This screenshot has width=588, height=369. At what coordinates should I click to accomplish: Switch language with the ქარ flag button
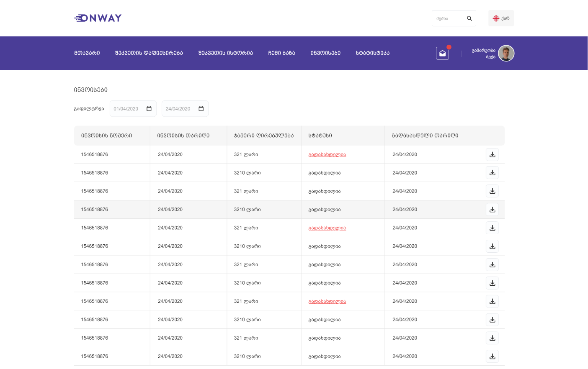click(501, 18)
